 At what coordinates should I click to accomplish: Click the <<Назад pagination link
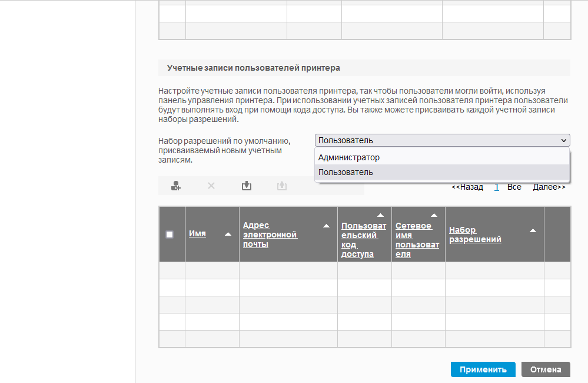467,187
